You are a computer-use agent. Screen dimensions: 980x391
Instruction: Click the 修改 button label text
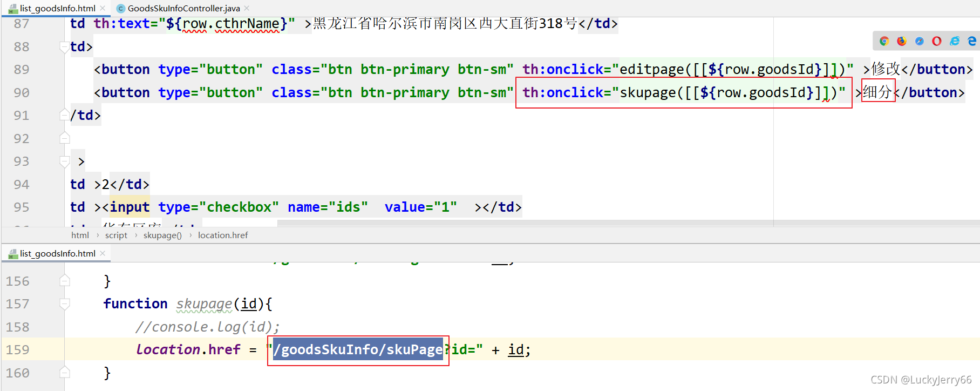(886, 69)
